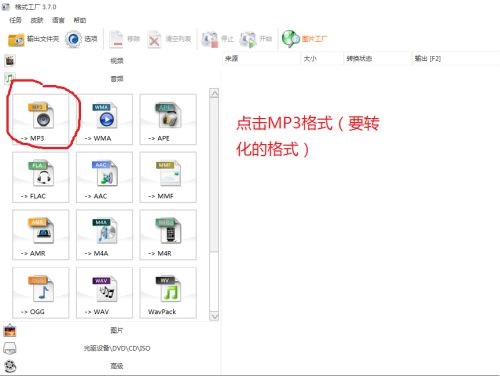Click the format list scrollbar down arrow
The height and width of the screenshot is (376, 500).
[x=214, y=316]
